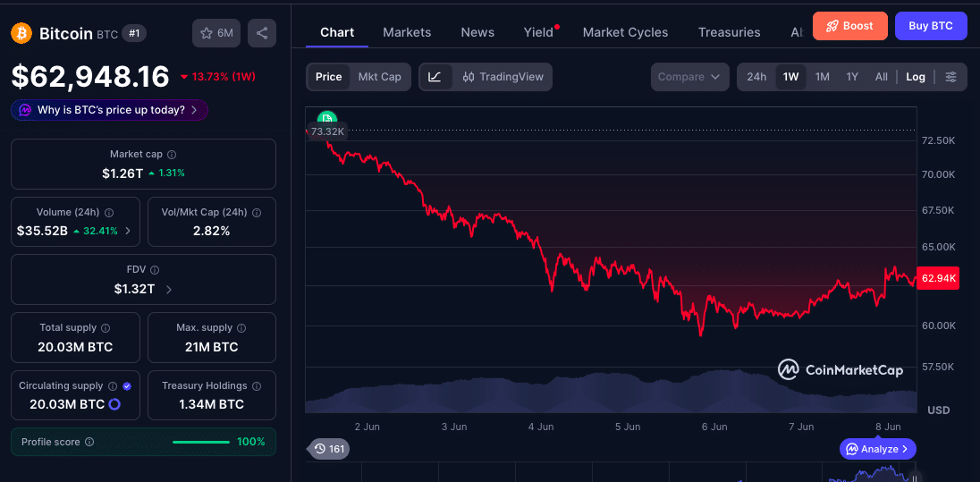Switch to TradingView candlestick view
980x482 pixels.
(x=503, y=77)
